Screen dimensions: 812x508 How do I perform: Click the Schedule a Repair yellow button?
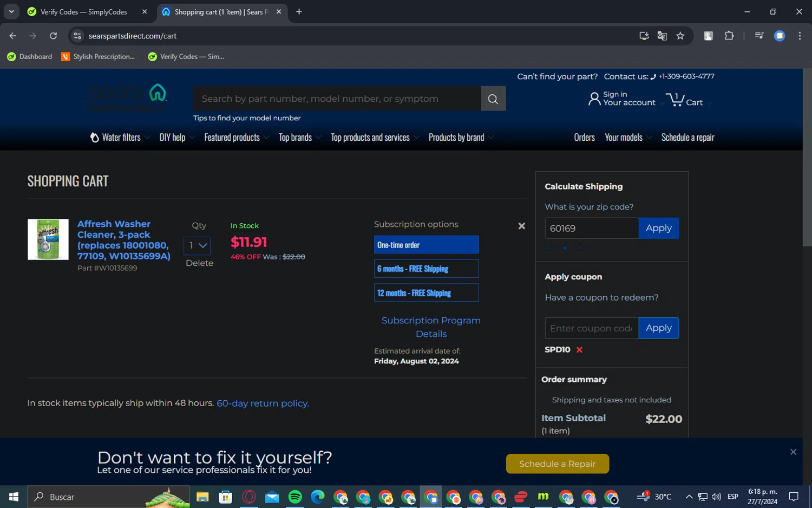tap(557, 464)
